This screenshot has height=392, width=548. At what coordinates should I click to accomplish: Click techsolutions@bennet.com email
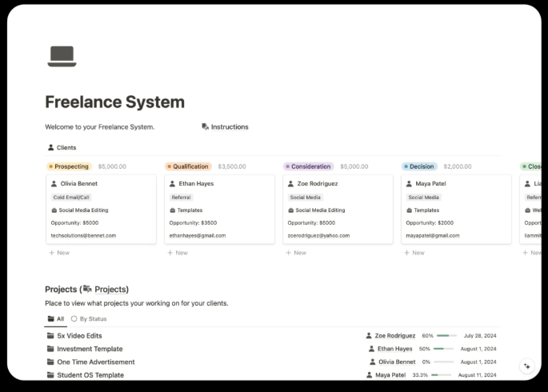pyautogui.click(x=83, y=235)
